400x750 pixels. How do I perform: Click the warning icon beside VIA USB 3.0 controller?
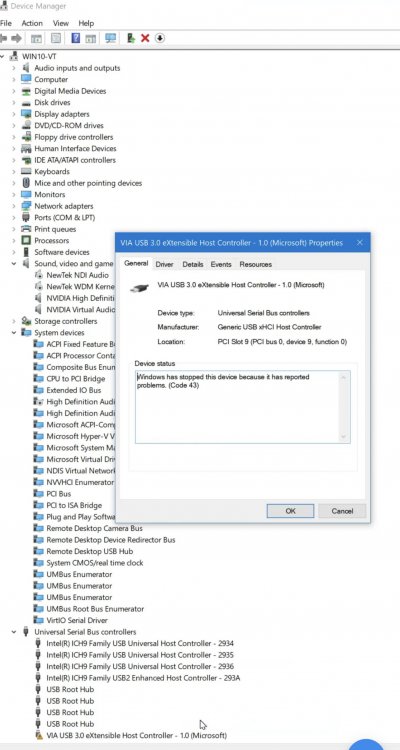[x=39, y=735]
